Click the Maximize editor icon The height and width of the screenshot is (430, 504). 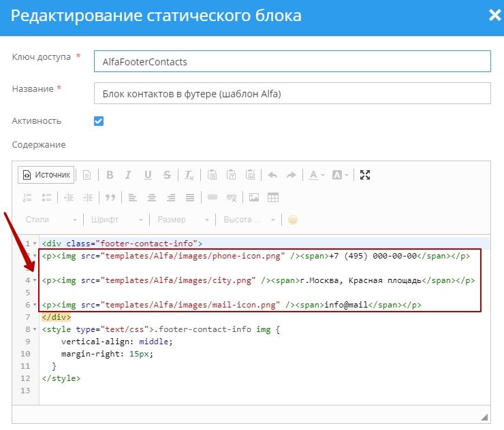365,175
